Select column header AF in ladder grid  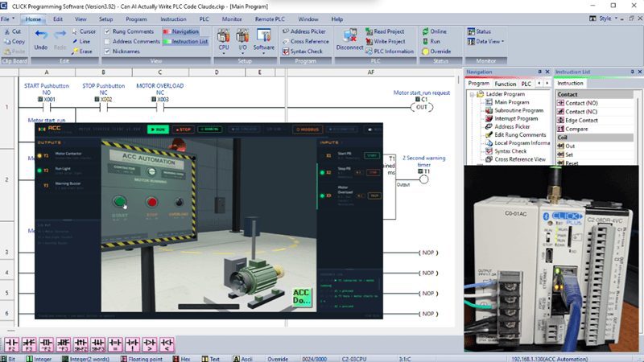pyautogui.click(x=371, y=72)
